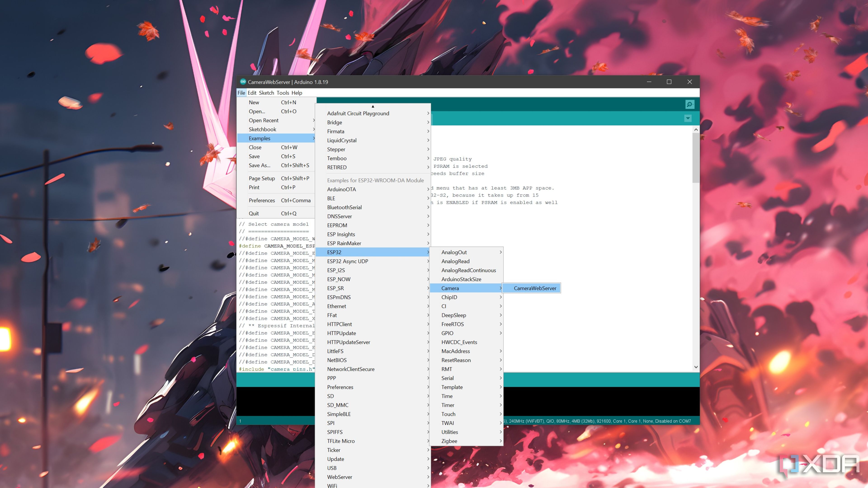Select Save As... menu entry

tap(276, 165)
